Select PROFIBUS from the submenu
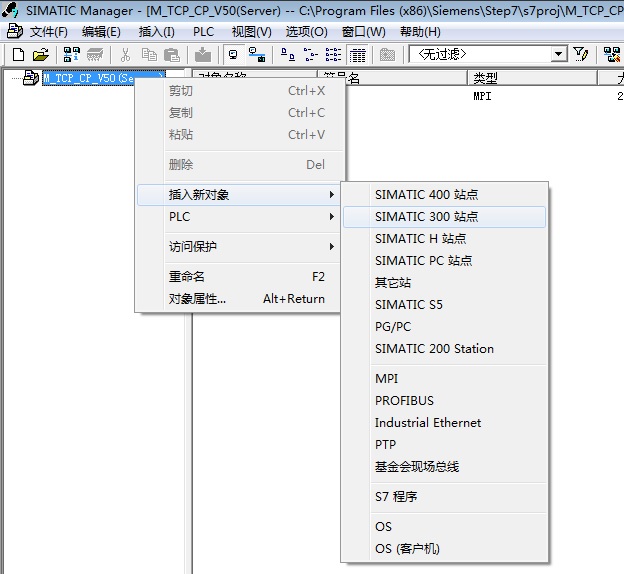This screenshot has width=624, height=574. tap(444, 400)
